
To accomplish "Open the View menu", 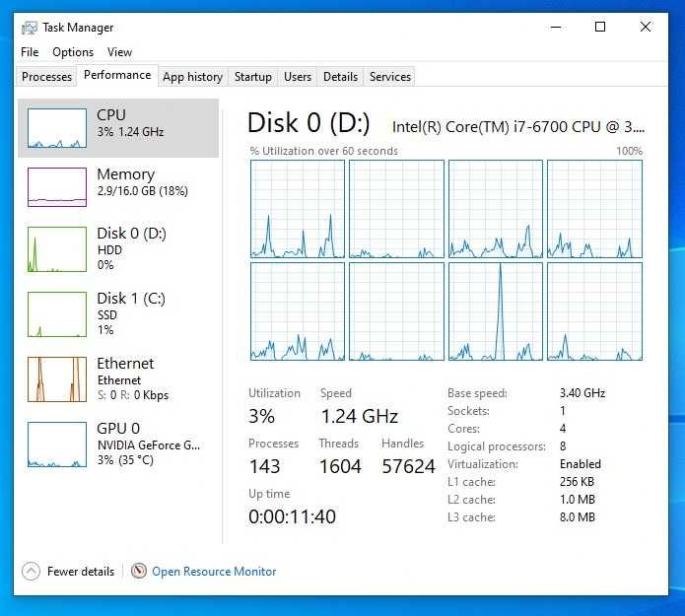I will tap(119, 52).
